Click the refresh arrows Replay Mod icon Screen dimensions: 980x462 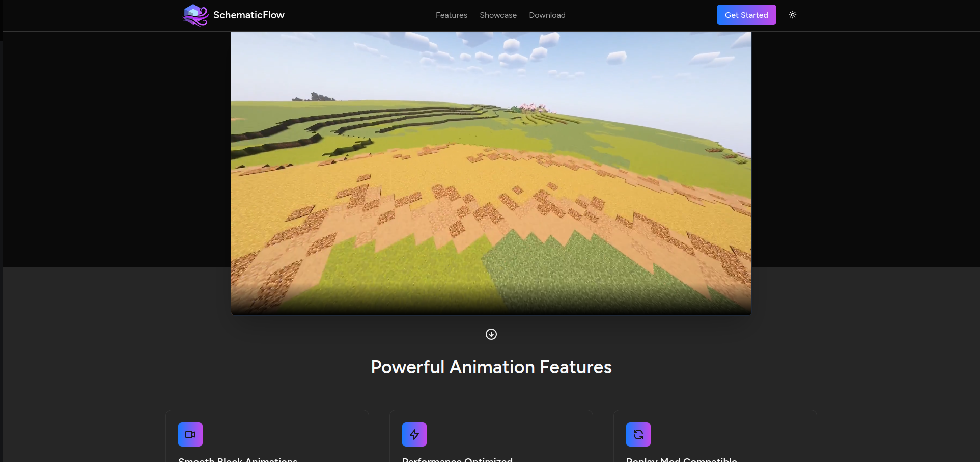coord(638,434)
